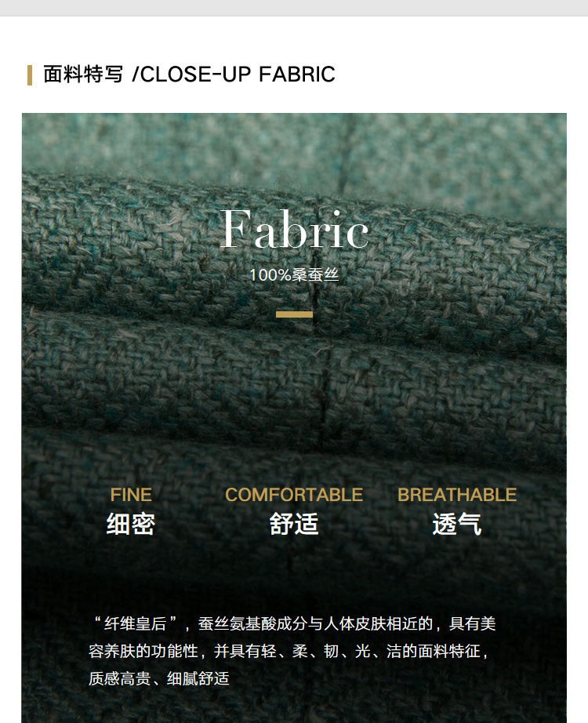The image size is (588, 723).
Task: Click the BREATHABLE label
Action: click(457, 495)
